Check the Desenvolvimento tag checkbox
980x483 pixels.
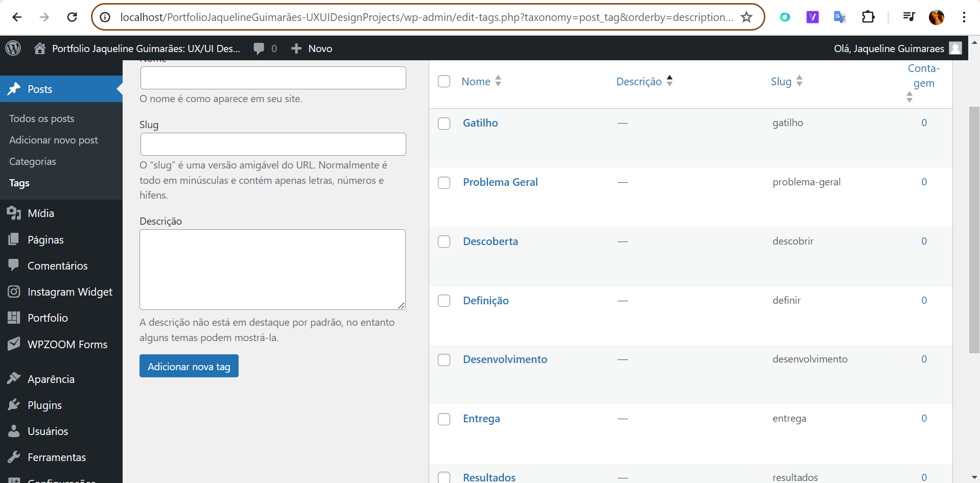[x=444, y=360]
